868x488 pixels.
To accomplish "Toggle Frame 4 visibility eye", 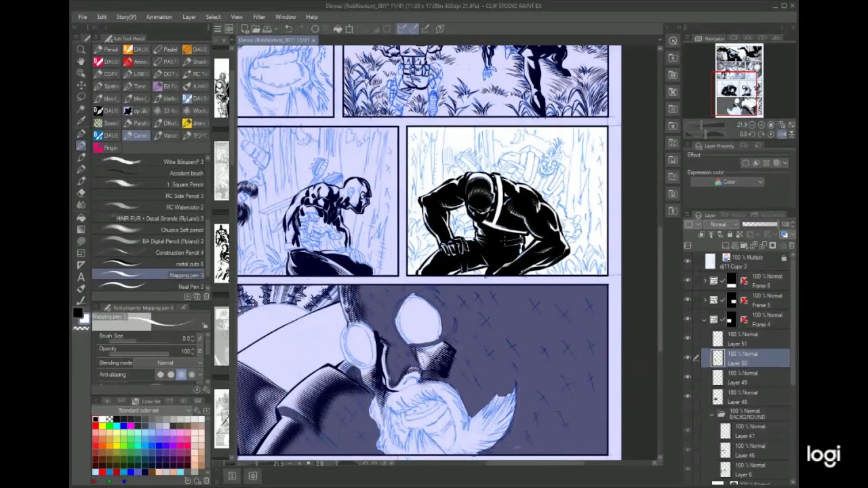I will click(688, 319).
